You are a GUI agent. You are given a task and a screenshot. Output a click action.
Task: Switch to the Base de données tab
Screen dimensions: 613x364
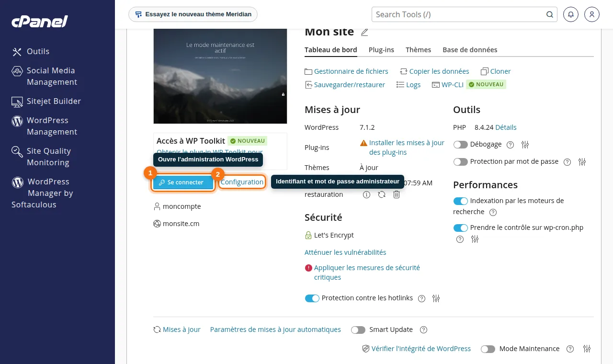(x=470, y=50)
